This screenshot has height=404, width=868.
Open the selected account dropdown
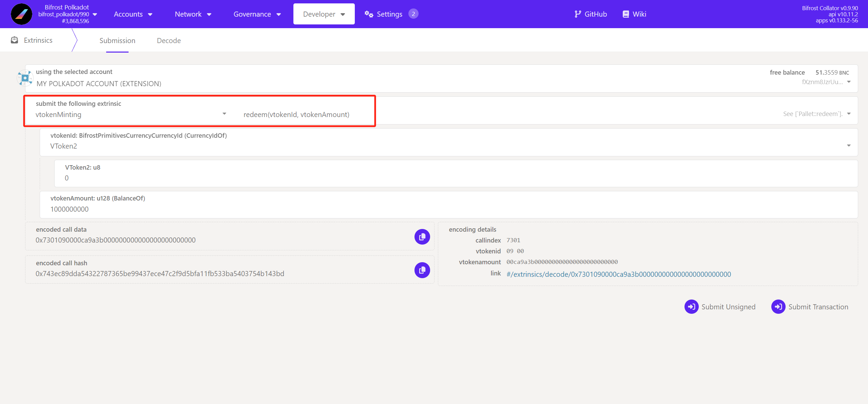point(848,82)
